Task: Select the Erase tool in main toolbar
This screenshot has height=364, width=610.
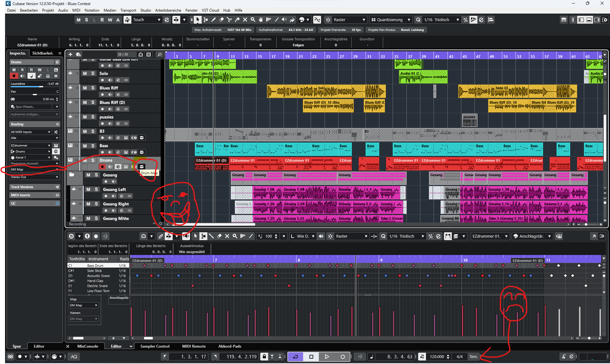Action: tap(222, 20)
